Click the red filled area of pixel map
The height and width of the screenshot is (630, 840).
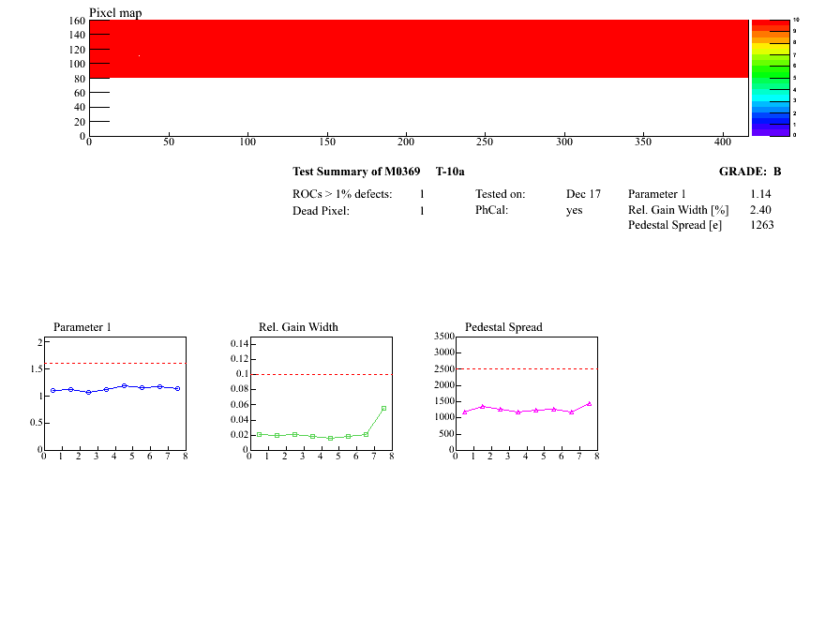pyautogui.click(x=422, y=47)
